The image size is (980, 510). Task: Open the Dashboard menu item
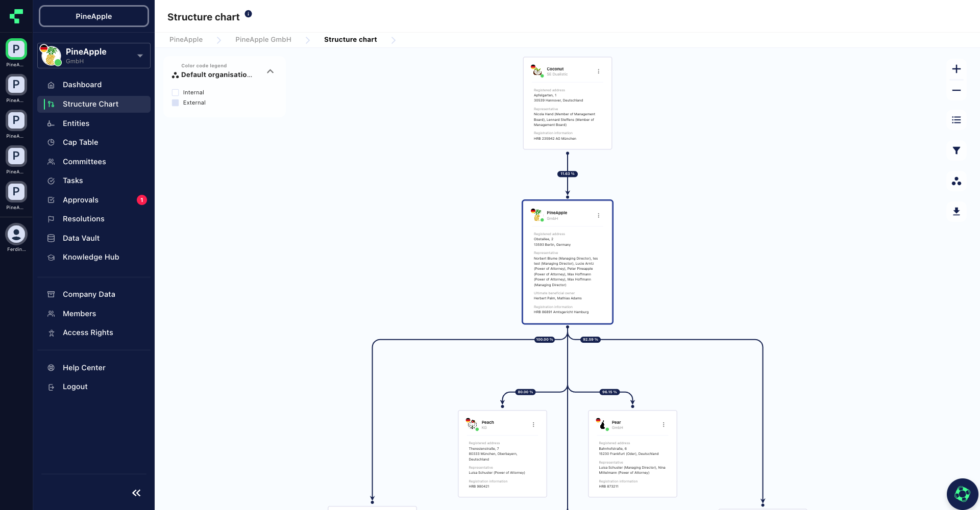[x=82, y=85]
